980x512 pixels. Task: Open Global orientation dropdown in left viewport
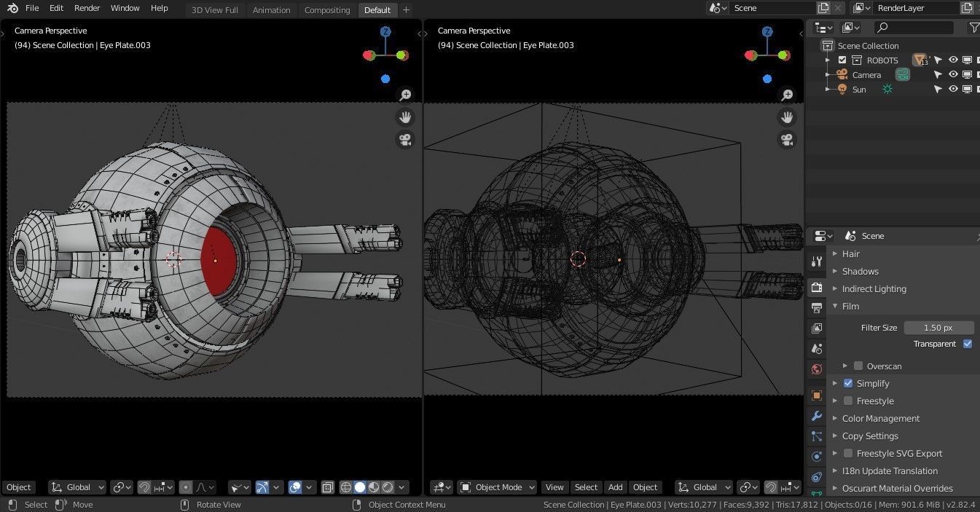[77, 487]
